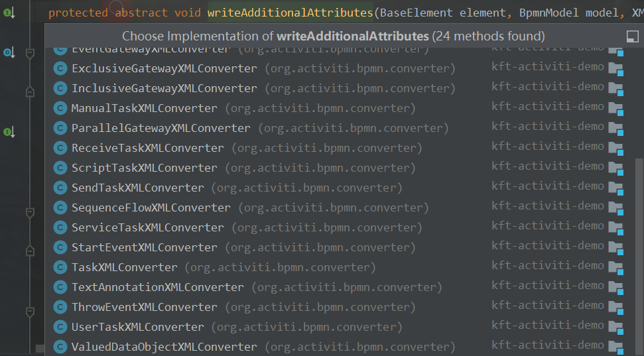The image size is (644, 356).
Task: Click class icon beside InclusiveGatewayXMLConverter
Action: coord(60,88)
